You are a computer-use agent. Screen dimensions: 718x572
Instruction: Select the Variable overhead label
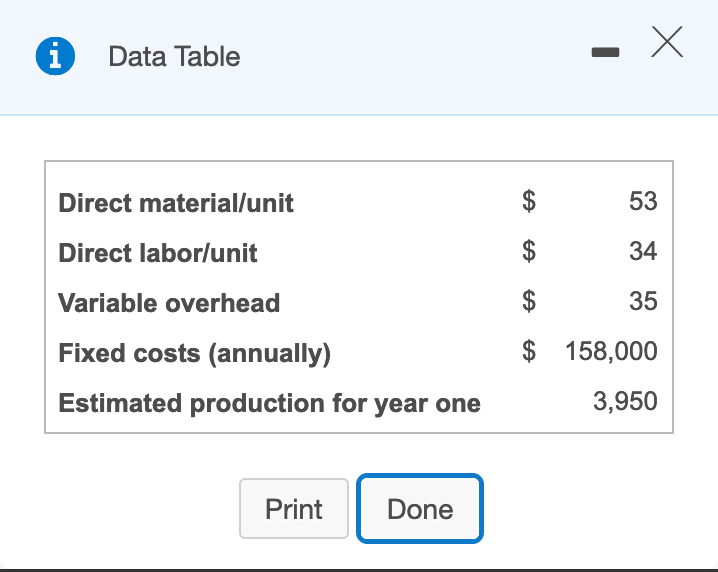tap(169, 303)
